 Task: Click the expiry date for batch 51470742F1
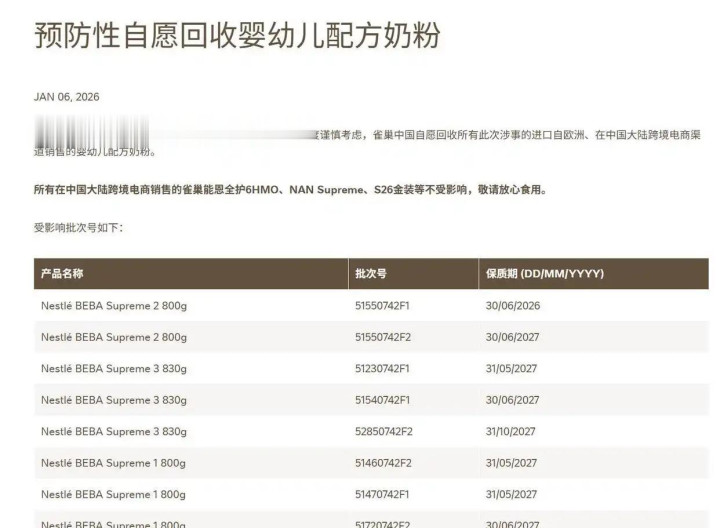(512, 494)
